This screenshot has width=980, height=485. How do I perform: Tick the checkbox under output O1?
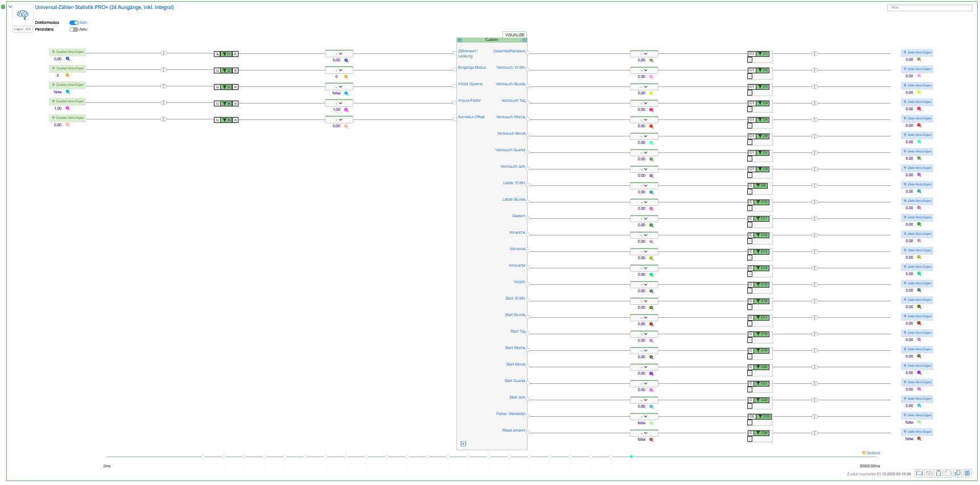point(750,60)
